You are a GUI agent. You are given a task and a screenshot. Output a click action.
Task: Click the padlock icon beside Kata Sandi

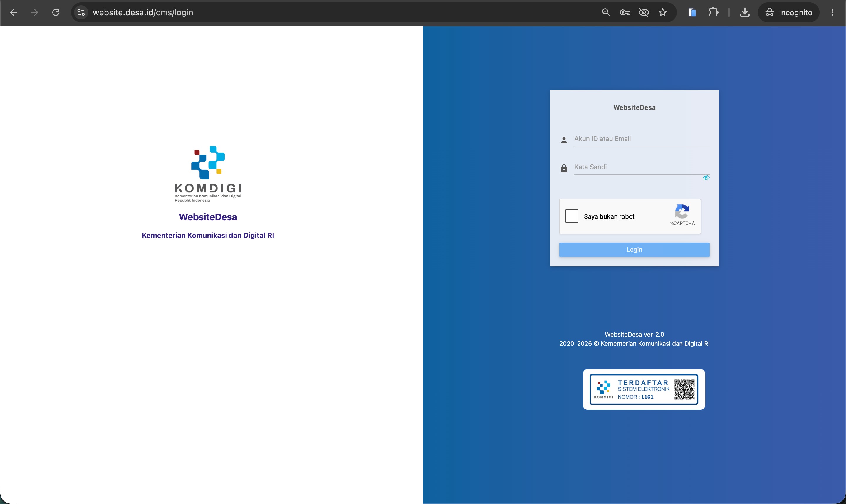coord(564,168)
